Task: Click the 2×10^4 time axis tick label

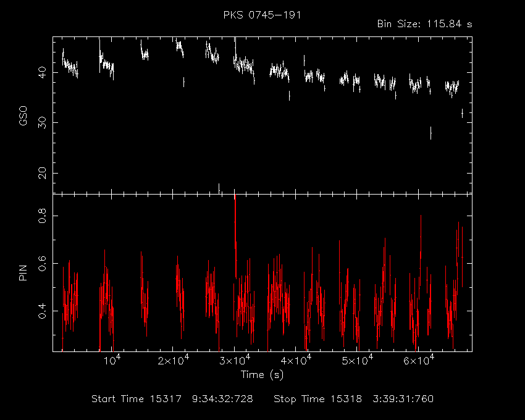Action: 173,360
